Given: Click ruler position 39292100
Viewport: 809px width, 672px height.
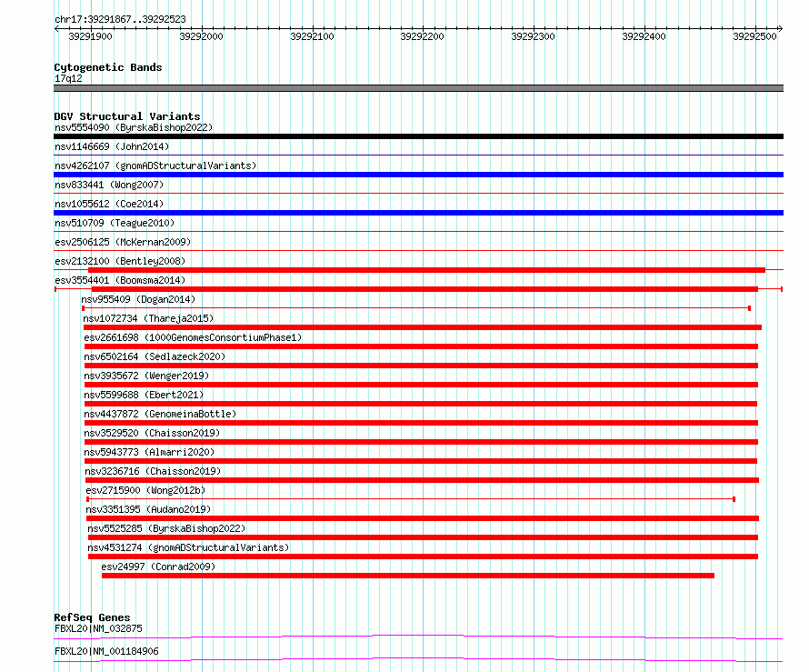Looking at the screenshot, I should pyautogui.click(x=312, y=36).
